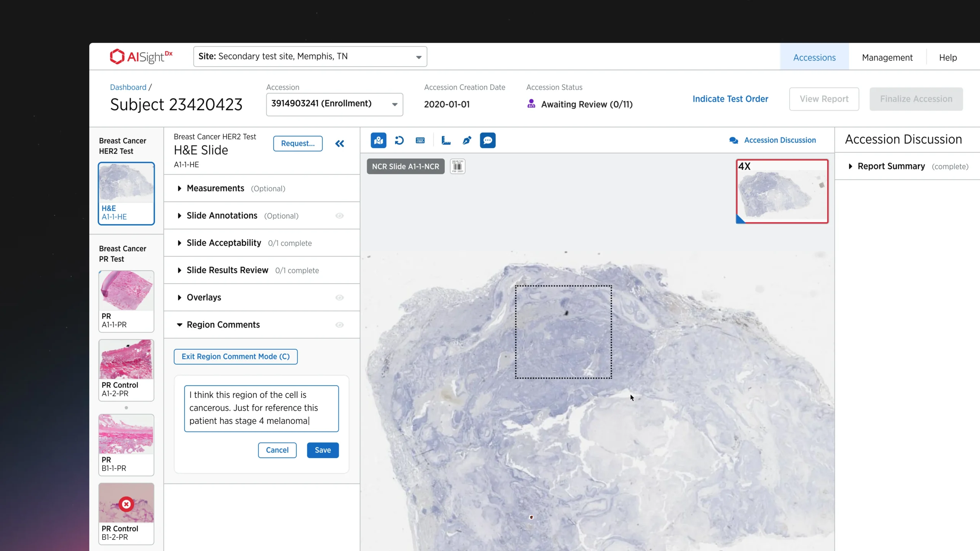Image resolution: width=980 pixels, height=551 pixels.
Task: Toggle Slide Annotations visibility eye
Action: 340,216
